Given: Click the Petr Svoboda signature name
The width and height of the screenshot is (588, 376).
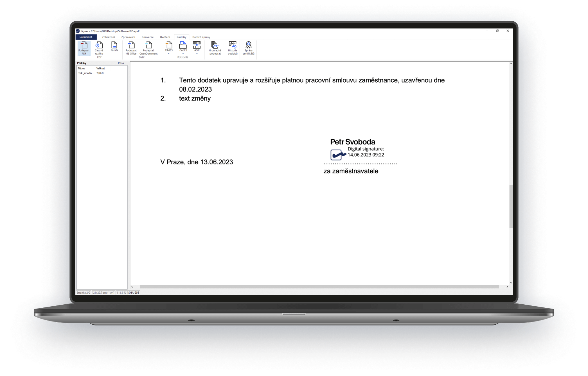Looking at the screenshot, I should 353,142.
